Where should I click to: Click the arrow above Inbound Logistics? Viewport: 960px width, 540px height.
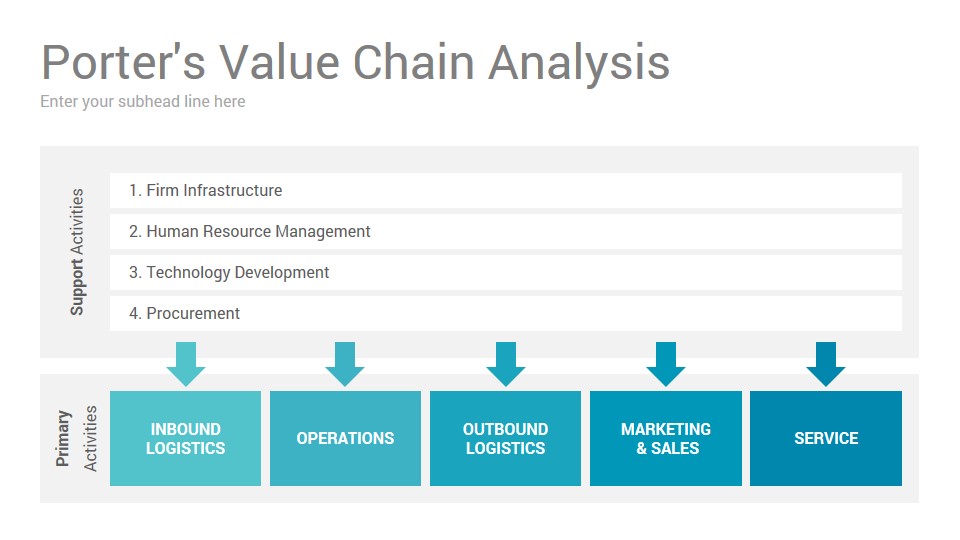click(x=186, y=364)
